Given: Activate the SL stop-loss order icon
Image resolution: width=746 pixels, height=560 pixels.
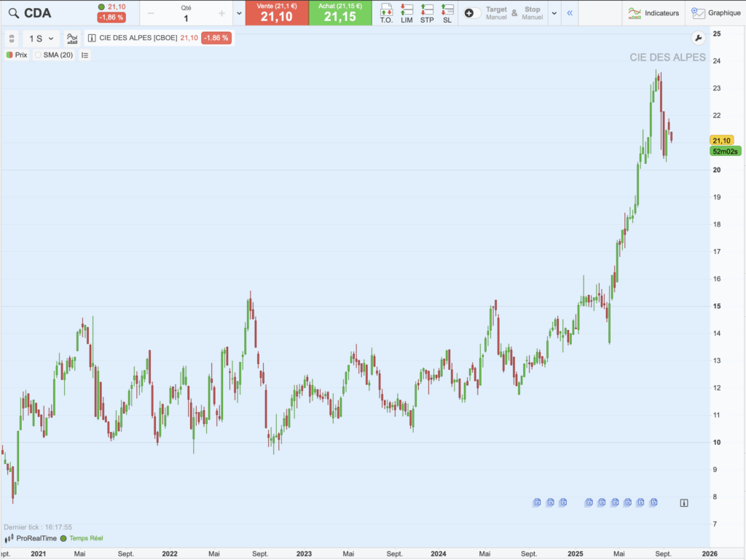Looking at the screenshot, I should click(445, 12).
